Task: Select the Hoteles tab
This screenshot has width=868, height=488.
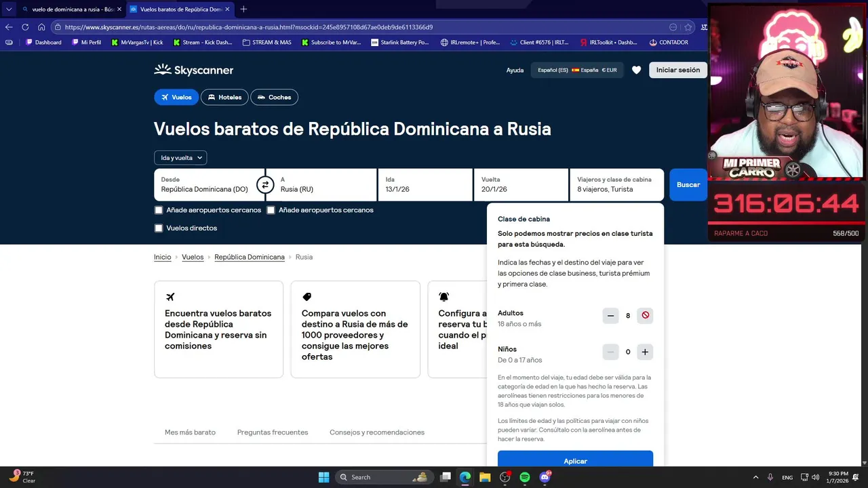Action: click(x=224, y=97)
